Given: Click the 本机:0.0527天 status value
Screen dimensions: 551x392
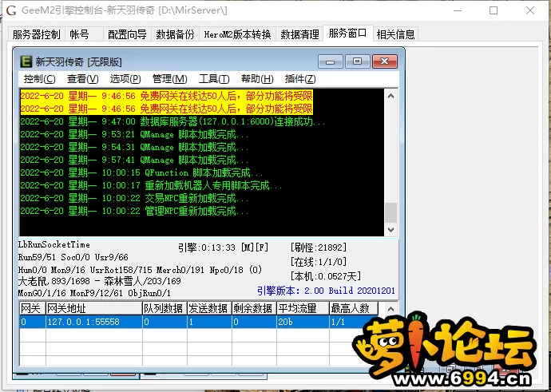Looking at the screenshot, I should 325,276.
